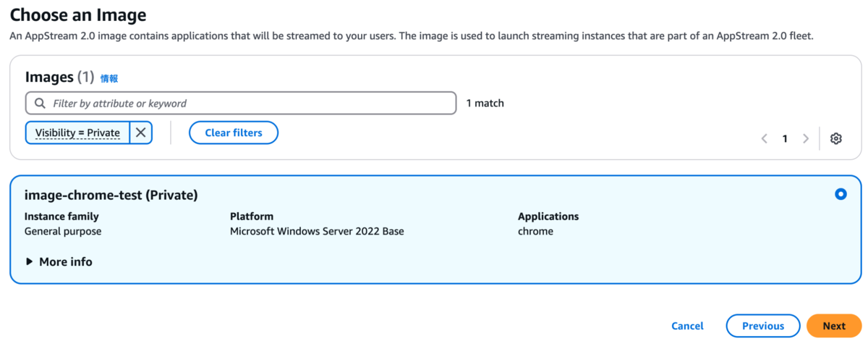The image size is (868, 344).
Task: Click the Microsoft Windows Server 2022 Base text
Action: pyautogui.click(x=317, y=232)
